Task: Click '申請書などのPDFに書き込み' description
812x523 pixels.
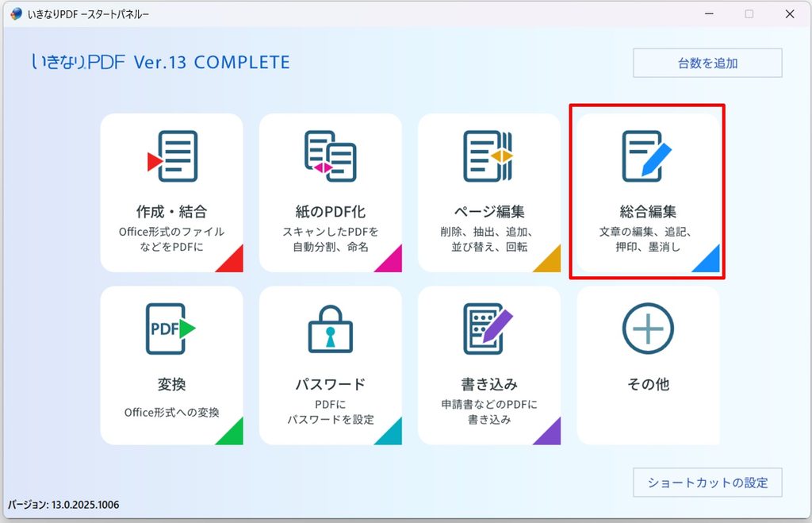Action: pos(489,412)
